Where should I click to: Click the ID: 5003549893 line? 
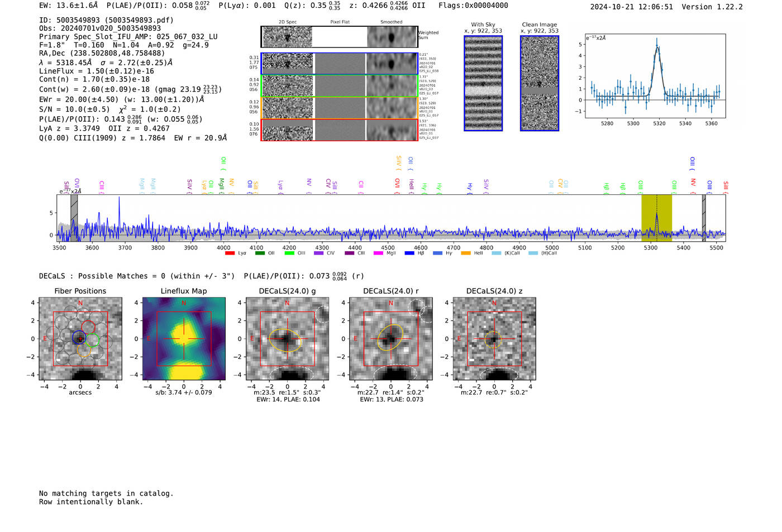[x=106, y=20]
